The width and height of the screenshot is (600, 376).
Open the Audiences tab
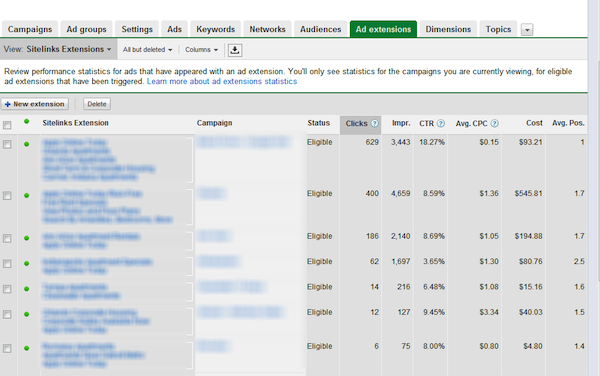click(x=320, y=29)
